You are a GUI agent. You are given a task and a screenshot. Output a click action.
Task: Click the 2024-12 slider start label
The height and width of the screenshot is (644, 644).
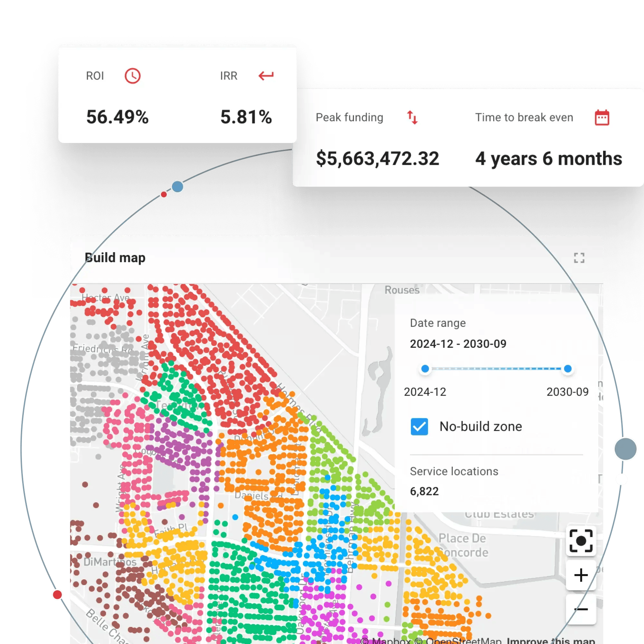tap(425, 392)
